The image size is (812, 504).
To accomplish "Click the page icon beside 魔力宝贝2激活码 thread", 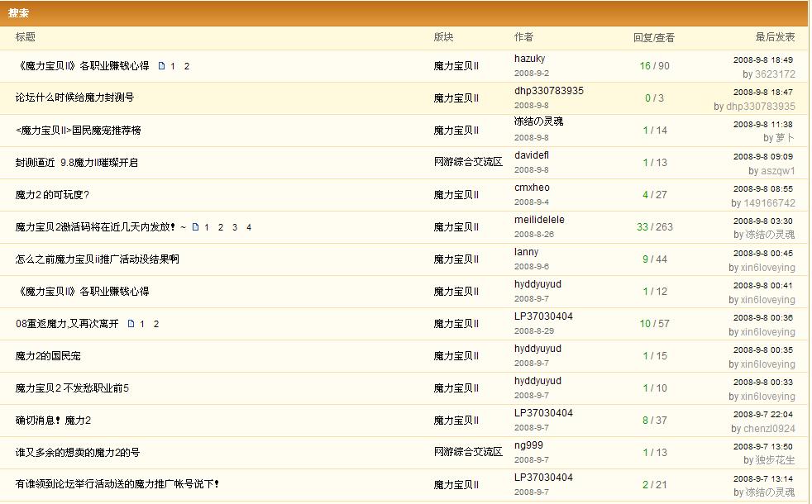I will click(195, 227).
